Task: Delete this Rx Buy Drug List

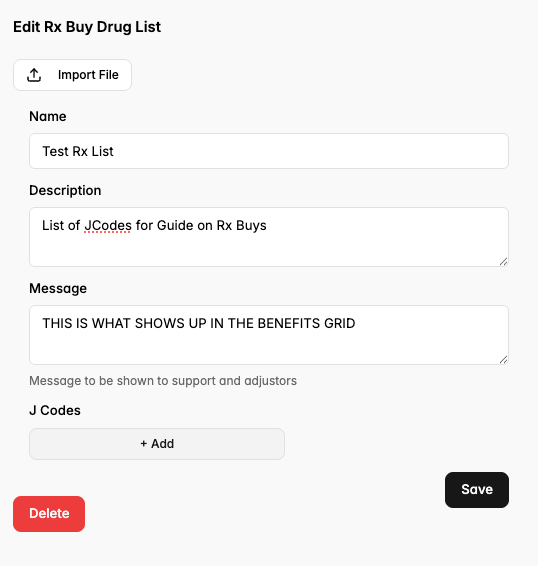Action: pos(49,514)
